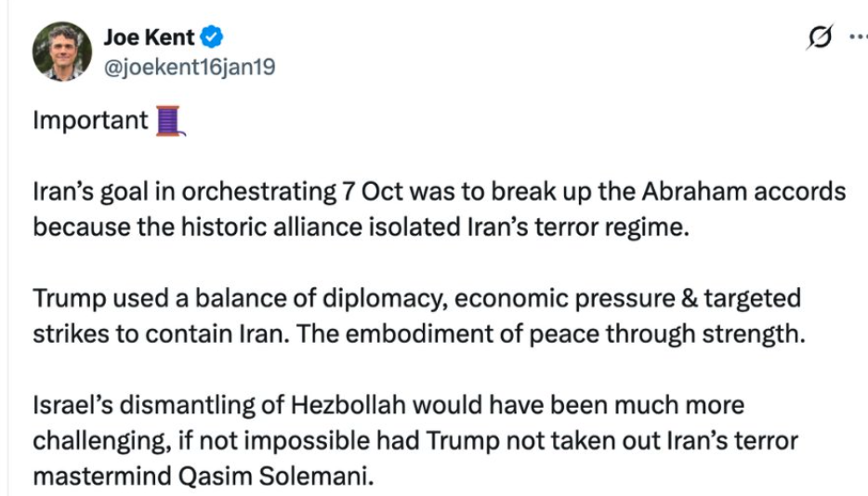The width and height of the screenshot is (868, 496).
Task: Click the blue verified checkmark badge
Action: point(214,38)
